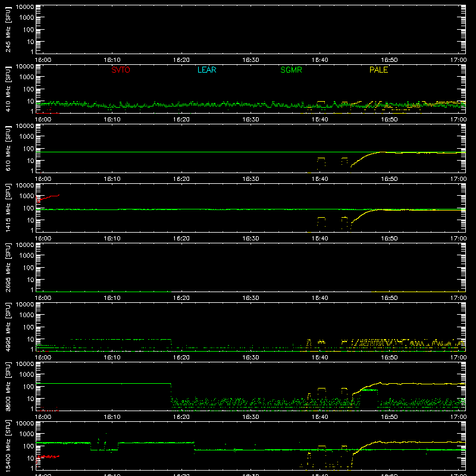Click the 16:00 label under 8800 MHz panel

pos(43,417)
